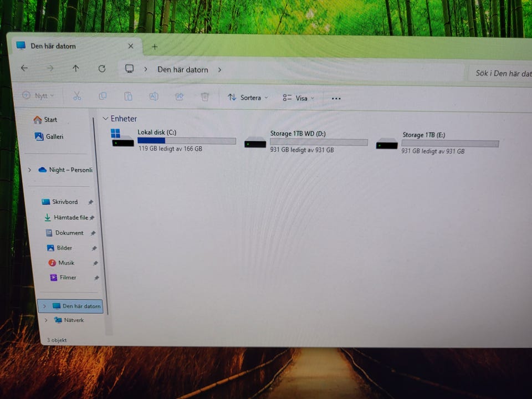Click the 3 objekt status bar text
532x399 pixels.
[x=57, y=340]
